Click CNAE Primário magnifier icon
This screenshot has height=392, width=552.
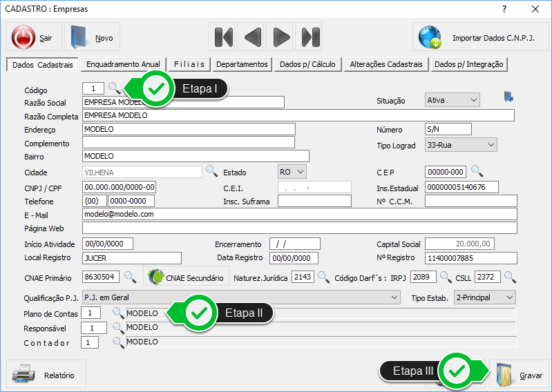pos(130,277)
